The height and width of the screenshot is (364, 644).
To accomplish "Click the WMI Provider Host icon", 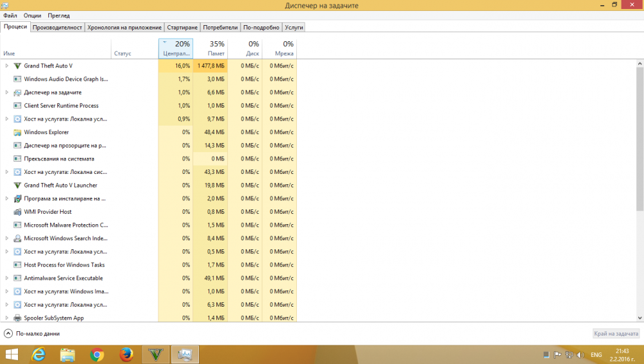I will coord(17,212).
